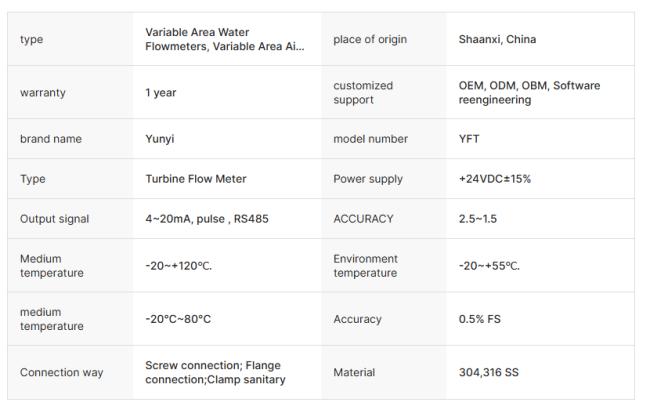650x406 pixels.
Task: Click the "Output signal" label cell
Action: coord(54,219)
